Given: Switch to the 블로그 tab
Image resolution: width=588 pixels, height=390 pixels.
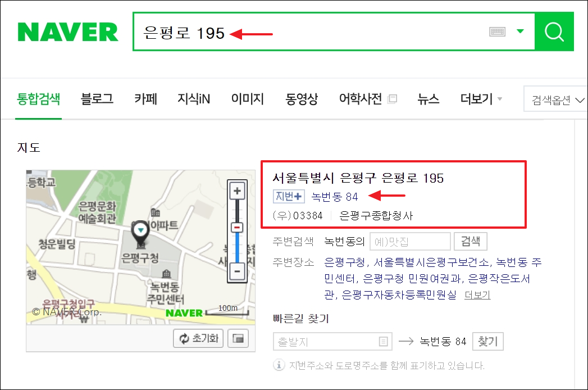Looking at the screenshot, I should (x=97, y=99).
